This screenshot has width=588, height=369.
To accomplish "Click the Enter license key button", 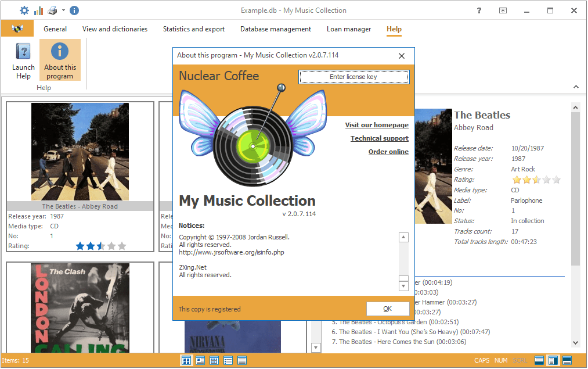I will tap(353, 77).
